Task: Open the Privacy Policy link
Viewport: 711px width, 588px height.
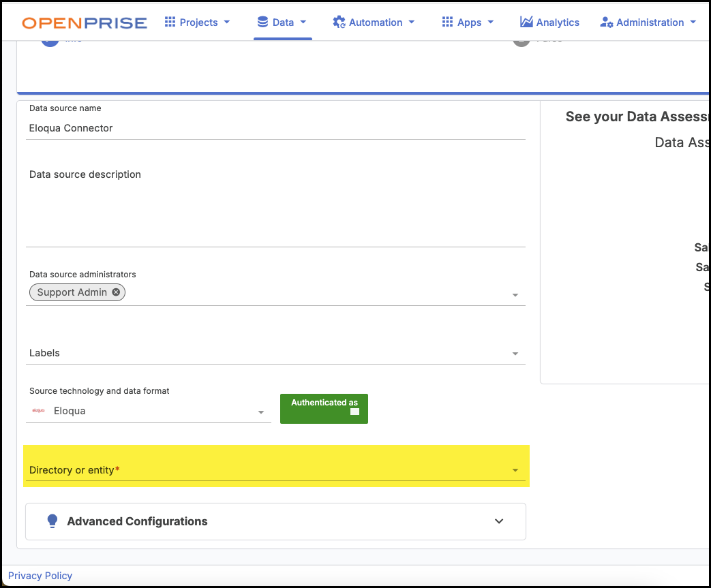Action: coord(40,575)
